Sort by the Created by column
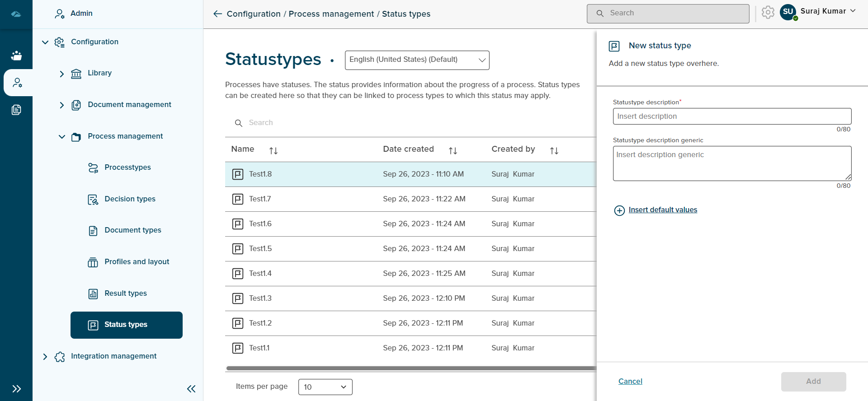This screenshot has height=401, width=868. tap(554, 151)
